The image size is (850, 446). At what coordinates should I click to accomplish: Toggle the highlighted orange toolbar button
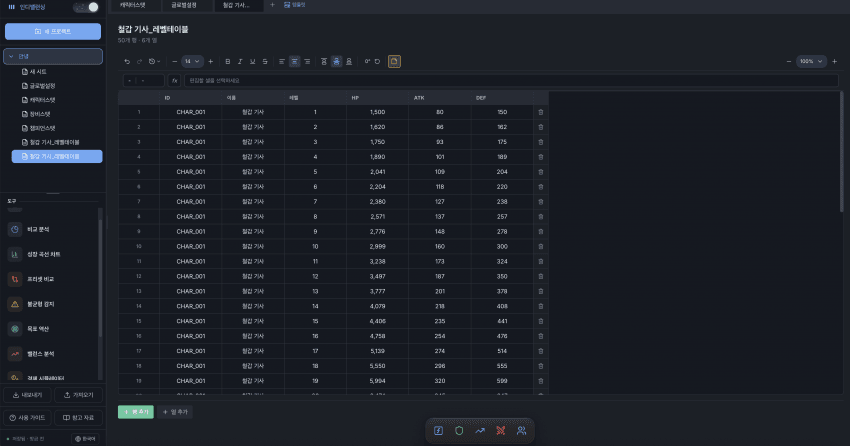point(394,62)
